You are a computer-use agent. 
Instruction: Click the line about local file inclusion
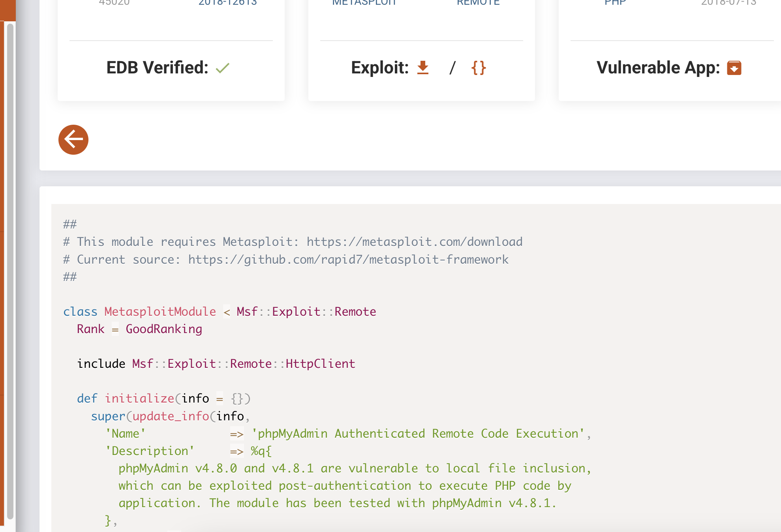[355, 468]
